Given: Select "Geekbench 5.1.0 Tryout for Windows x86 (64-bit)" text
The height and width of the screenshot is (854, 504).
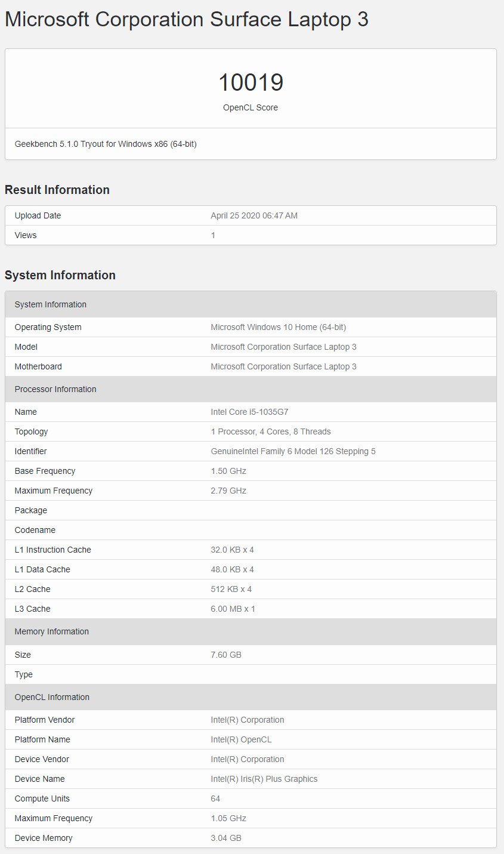Looking at the screenshot, I should click(106, 144).
